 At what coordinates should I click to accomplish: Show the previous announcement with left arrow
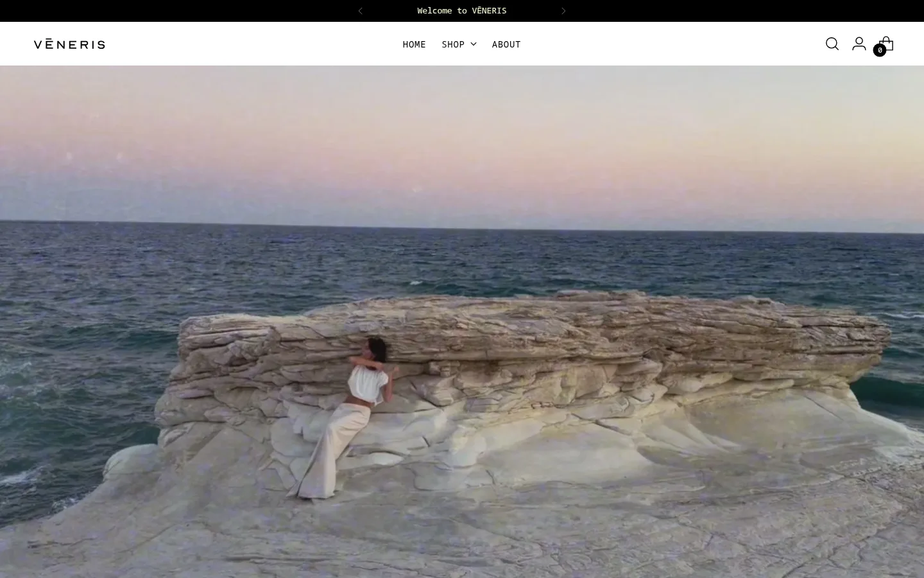[x=361, y=11]
